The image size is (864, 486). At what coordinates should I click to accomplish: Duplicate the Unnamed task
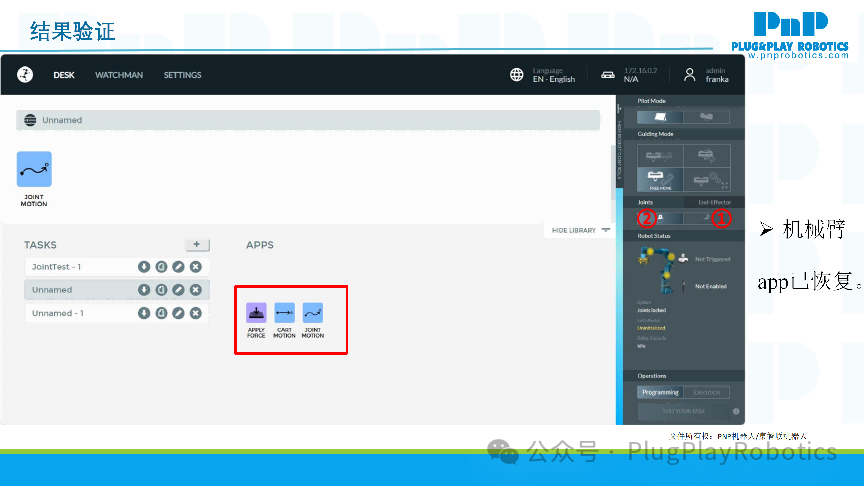pyautogui.click(x=161, y=290)
